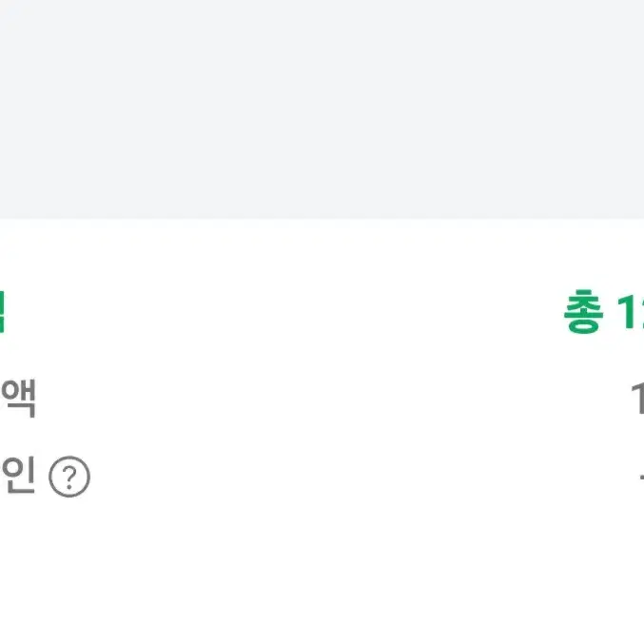
Task: Click the white gap between gray band and heading
Action: 322,253
